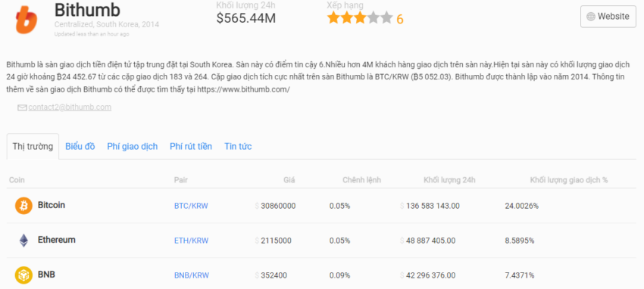
Task: Click the $565.44M volume value
Action: [x=246, y=18]
